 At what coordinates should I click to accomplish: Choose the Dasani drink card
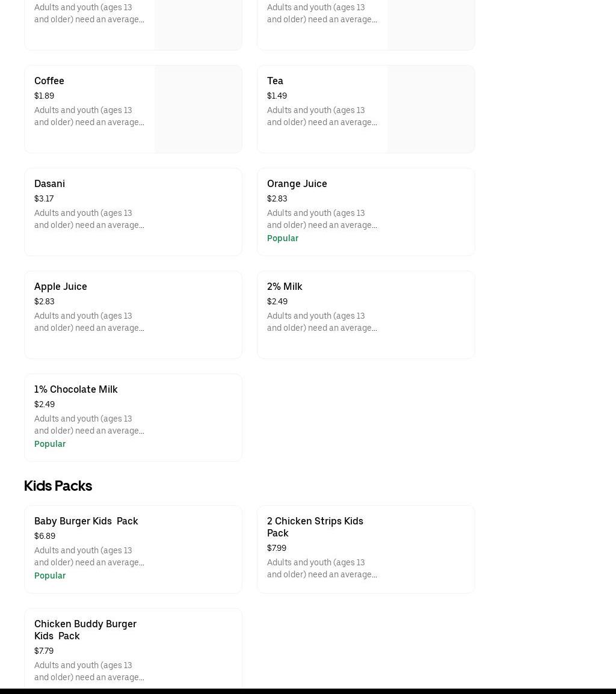[x=49, y=183]
